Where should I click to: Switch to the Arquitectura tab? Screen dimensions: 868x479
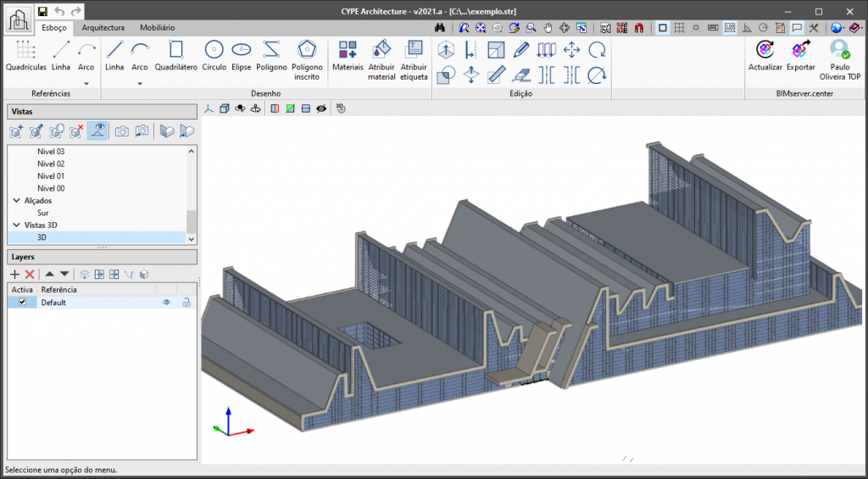click(103, 28)
